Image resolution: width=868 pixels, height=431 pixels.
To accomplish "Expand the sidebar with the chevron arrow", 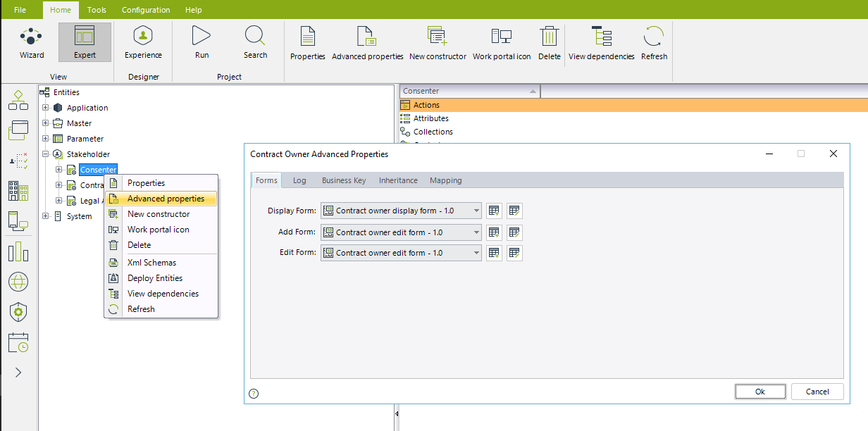I will pyautogui.click(x=18, y=373).
